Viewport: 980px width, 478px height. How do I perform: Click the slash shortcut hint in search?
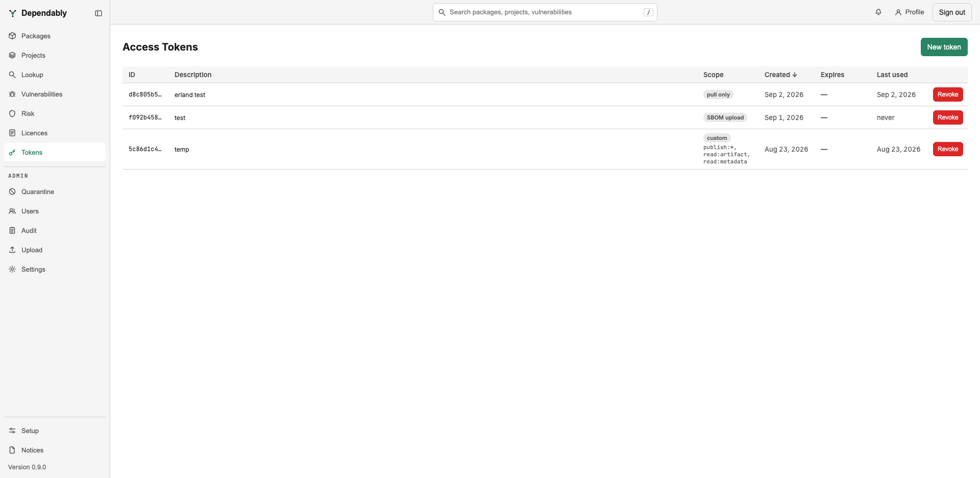pos(648,12)
